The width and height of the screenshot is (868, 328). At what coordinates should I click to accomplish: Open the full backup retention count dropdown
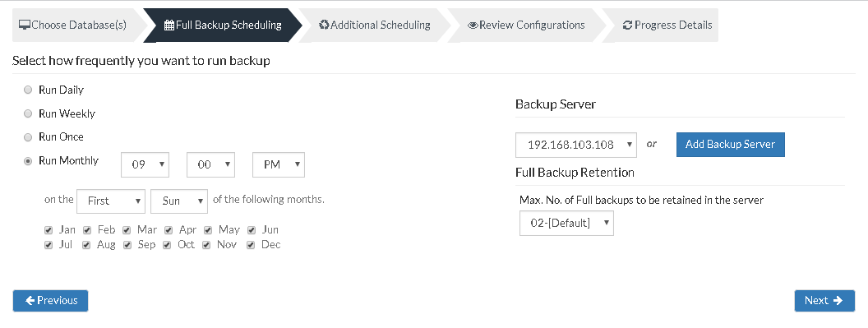(x=566, y=223)
